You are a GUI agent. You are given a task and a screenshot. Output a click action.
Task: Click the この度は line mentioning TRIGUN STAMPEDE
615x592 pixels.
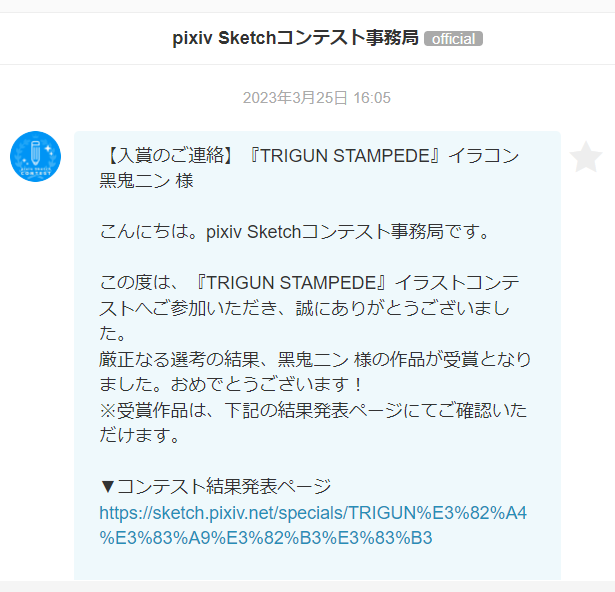pos(309,283)
